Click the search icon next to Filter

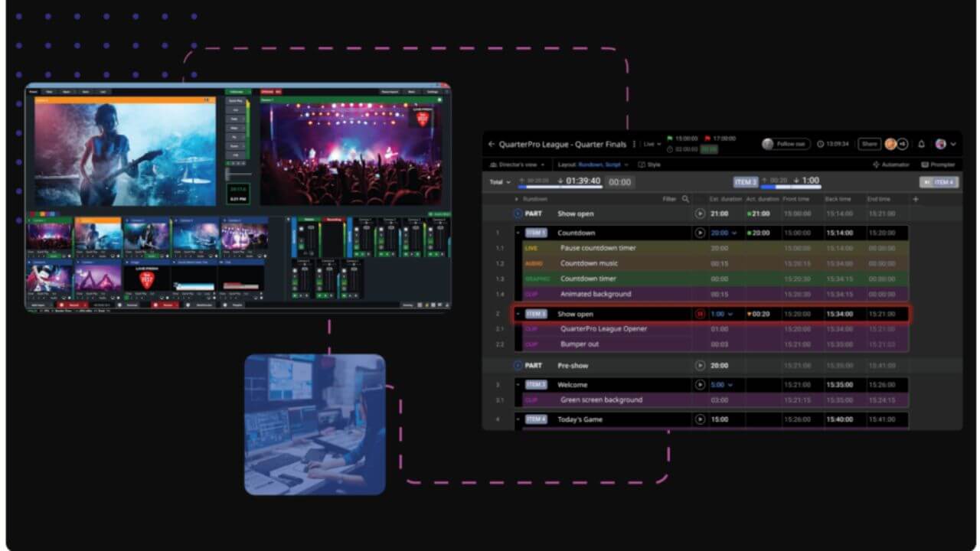(686, 199)
